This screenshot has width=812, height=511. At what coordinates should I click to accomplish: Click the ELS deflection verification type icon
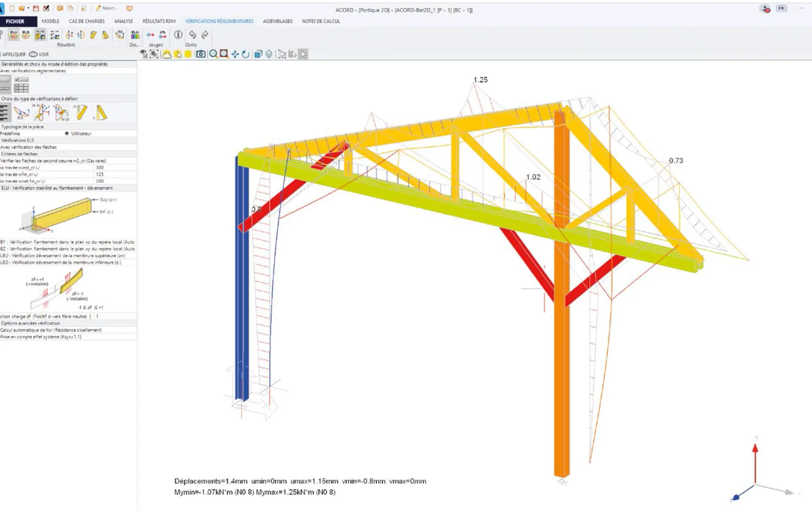(21, 113)
